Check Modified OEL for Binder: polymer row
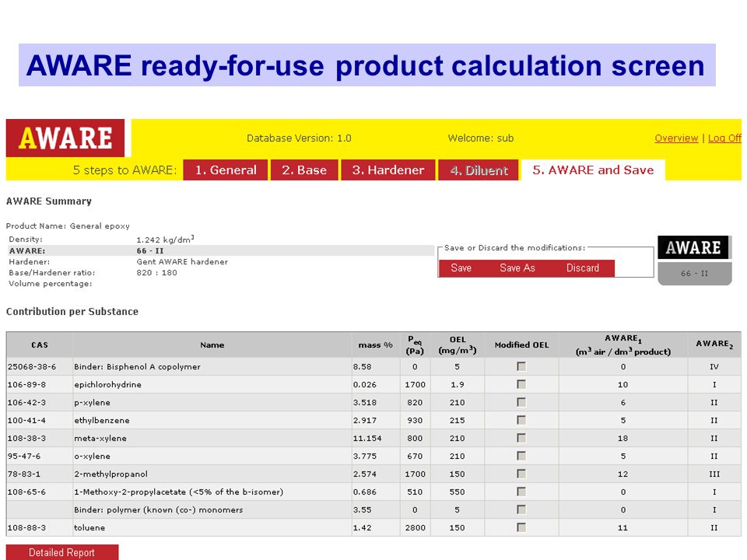 pos(521,509)
